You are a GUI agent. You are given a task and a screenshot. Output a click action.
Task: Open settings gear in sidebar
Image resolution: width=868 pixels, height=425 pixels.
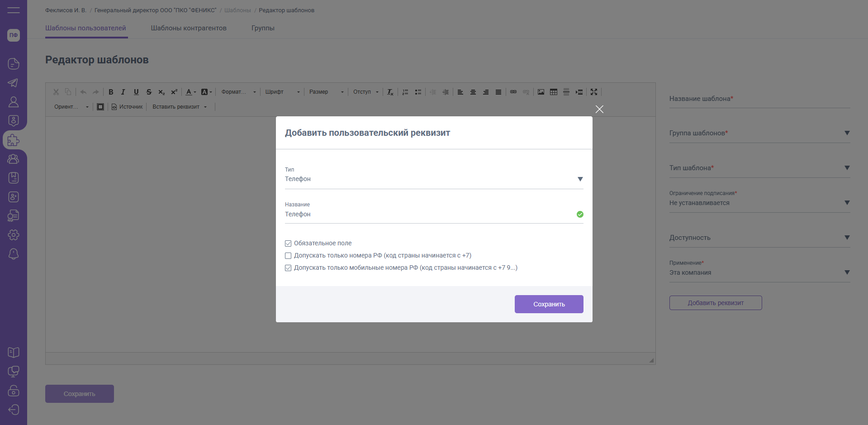(14, 235)
